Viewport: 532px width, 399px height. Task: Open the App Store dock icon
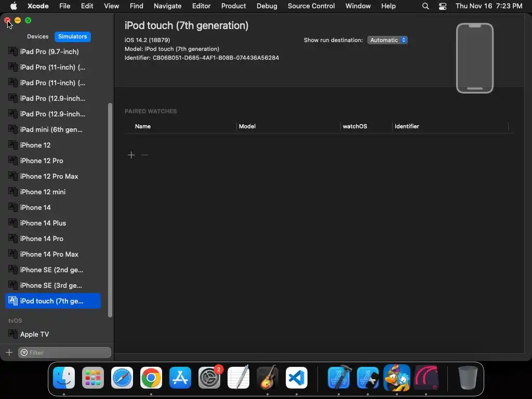tap(180, 378)
